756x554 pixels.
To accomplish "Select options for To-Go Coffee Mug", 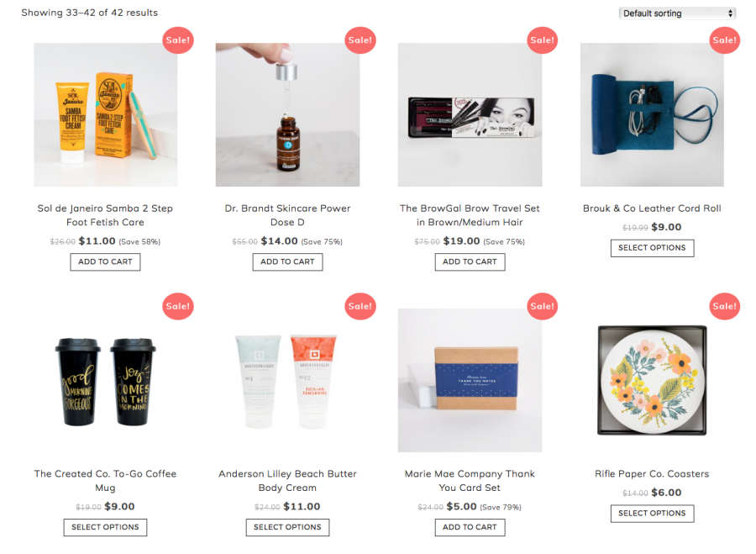I will pos(105,527).
